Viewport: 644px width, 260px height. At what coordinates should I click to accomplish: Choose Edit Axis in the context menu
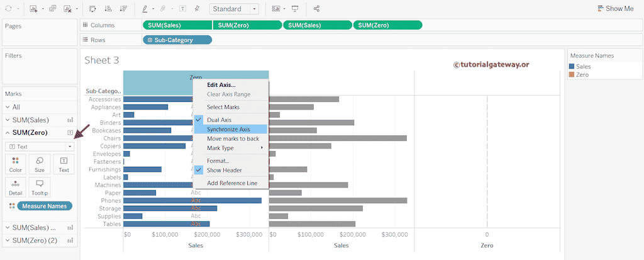(221, 84)
